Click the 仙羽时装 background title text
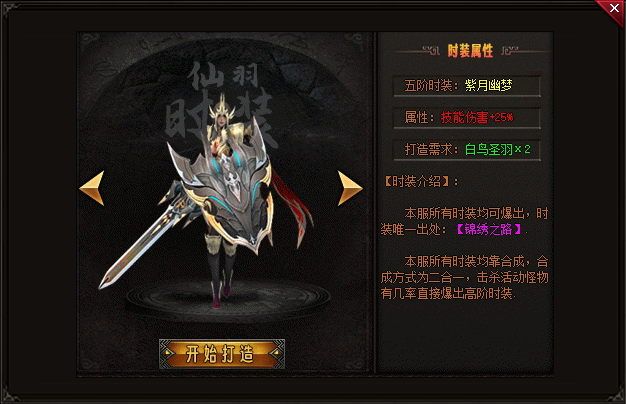Image resolution: width=626 pixels, height=404 pixels. pyautogui.click(x=220, y=105)
